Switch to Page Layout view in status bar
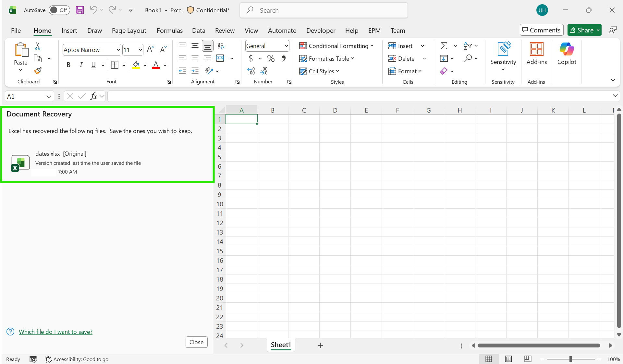 click(x=508, y=359)
